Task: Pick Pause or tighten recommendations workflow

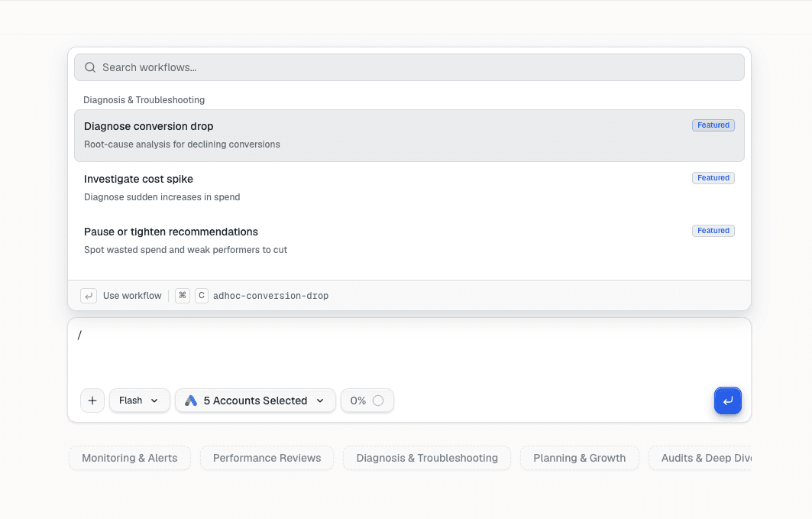Action: pyautogui.click(x=409, y=241)
